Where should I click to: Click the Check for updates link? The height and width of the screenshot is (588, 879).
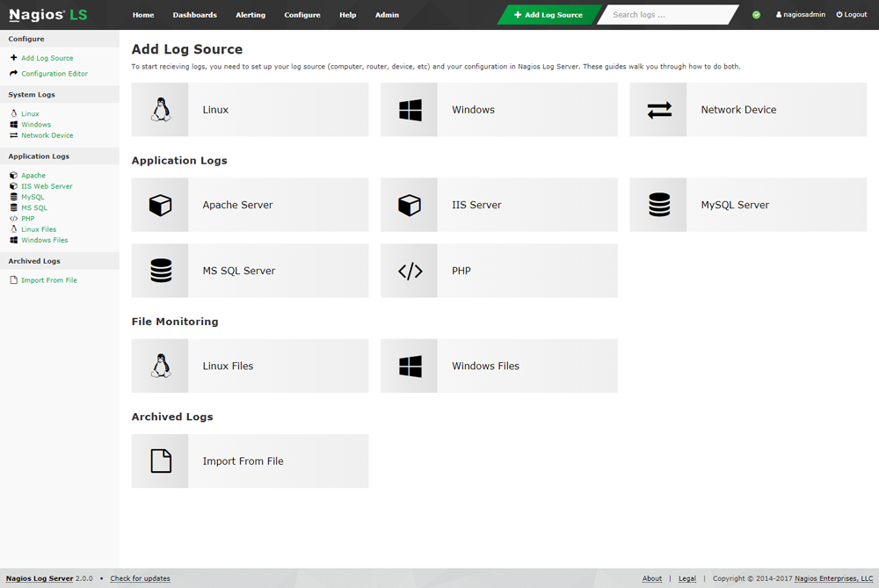140,578
